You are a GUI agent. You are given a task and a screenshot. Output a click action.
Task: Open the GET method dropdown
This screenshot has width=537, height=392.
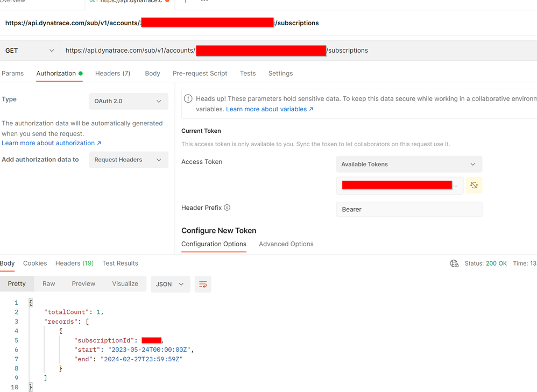click(30, 51)
